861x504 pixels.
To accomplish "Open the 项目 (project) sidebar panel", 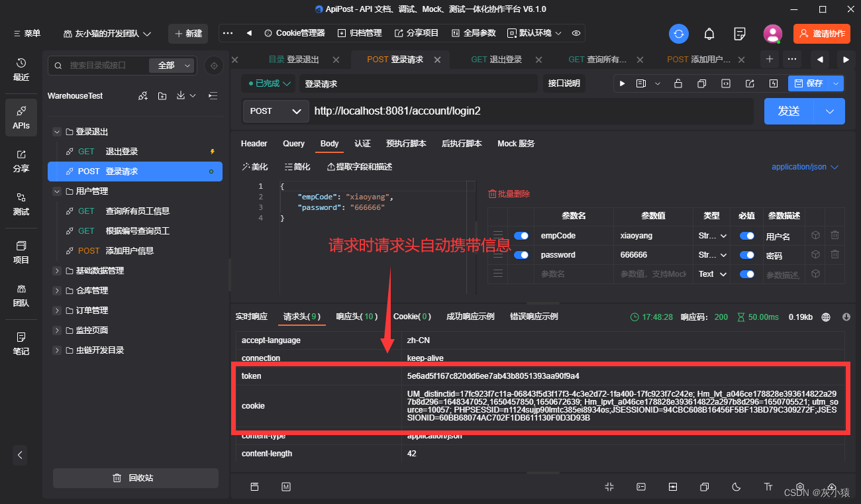I will [x=21, y=252].
